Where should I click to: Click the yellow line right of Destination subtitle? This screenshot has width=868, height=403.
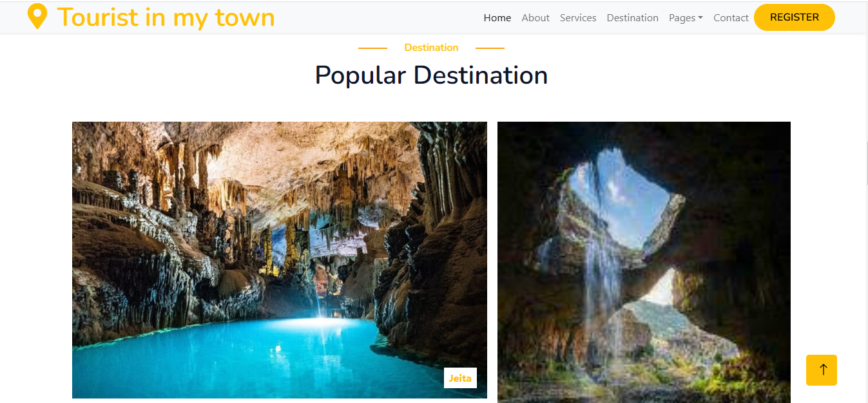pos(490,48)
